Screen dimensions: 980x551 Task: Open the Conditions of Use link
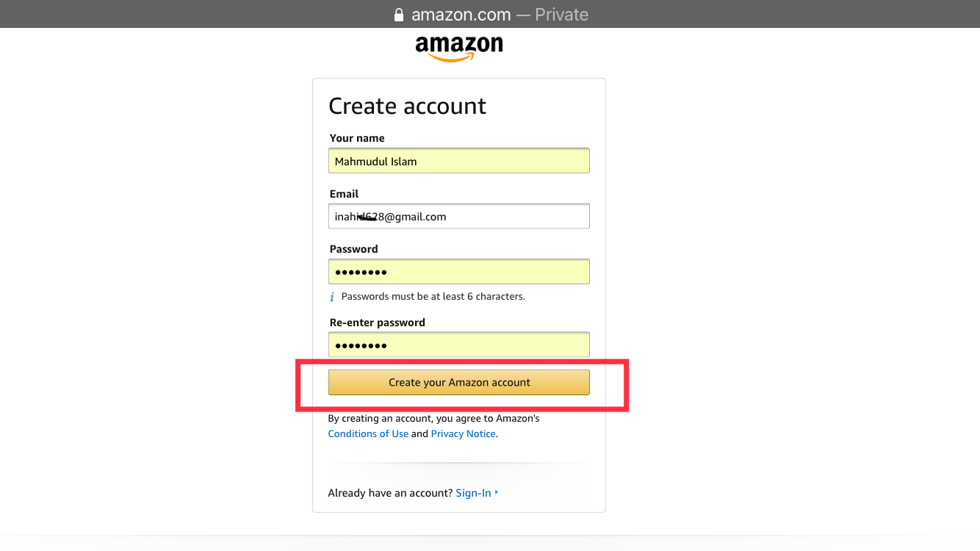pos(368,433)
